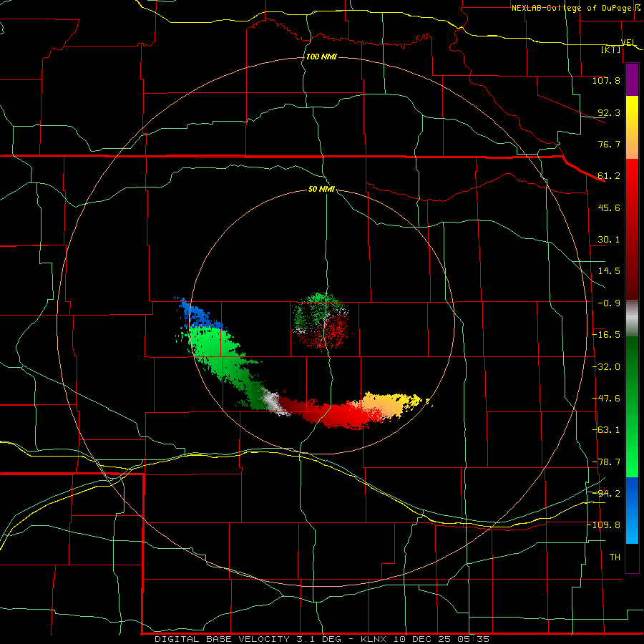
Task: Select the 92.3 scale value
Action: pos(609,112)
